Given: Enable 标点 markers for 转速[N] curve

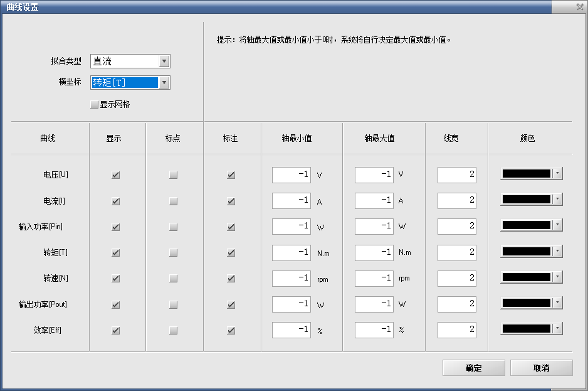Looking at the screenshot, I should pos(173,279).
